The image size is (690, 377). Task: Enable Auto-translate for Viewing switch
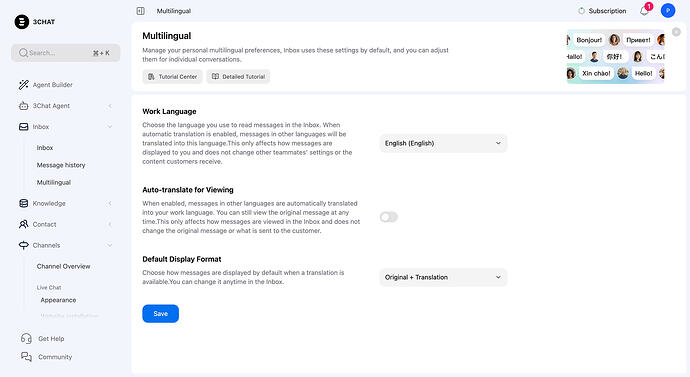389,217
